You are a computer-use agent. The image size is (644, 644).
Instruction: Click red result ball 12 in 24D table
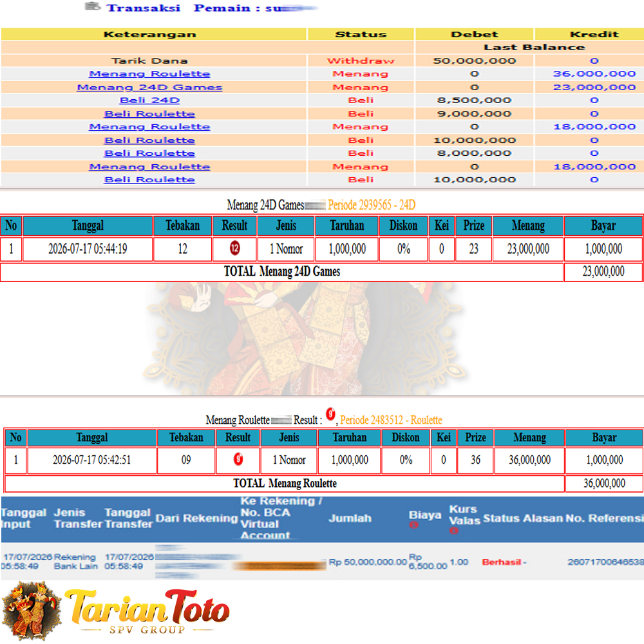(x=234, y=248)
